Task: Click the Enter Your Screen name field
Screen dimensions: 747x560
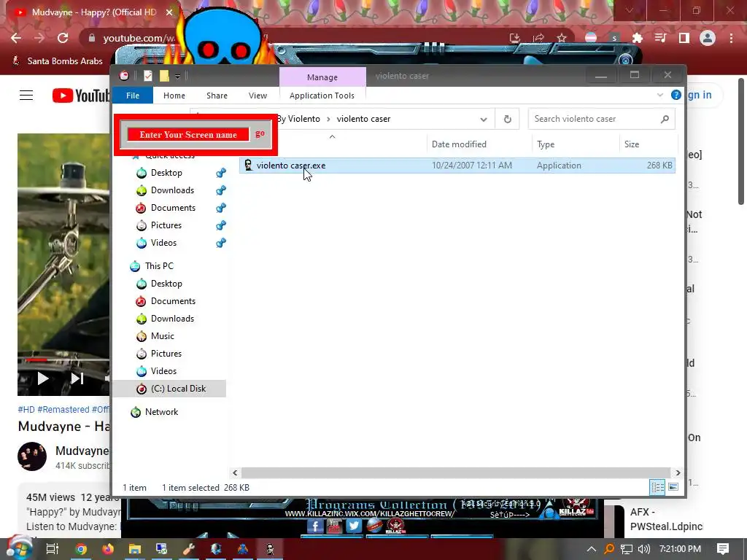Action: pyautogui.click(x=187, y=135)
